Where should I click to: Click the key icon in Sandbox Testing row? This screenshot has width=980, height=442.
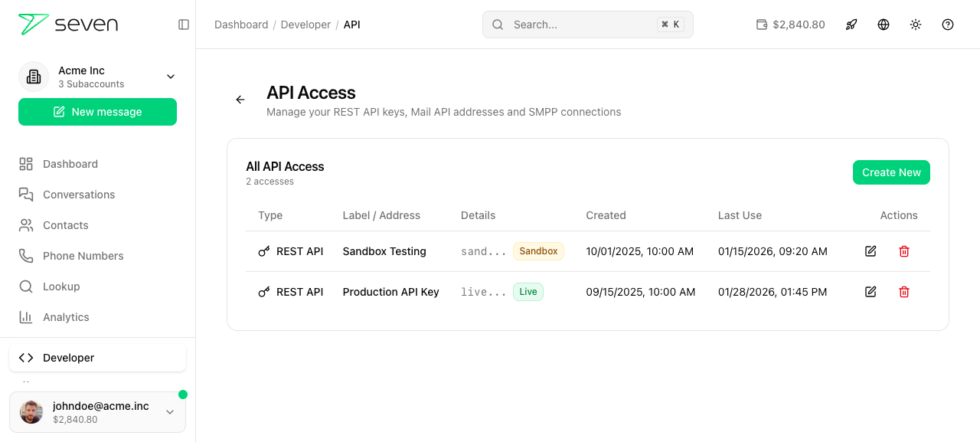point(264,251)
